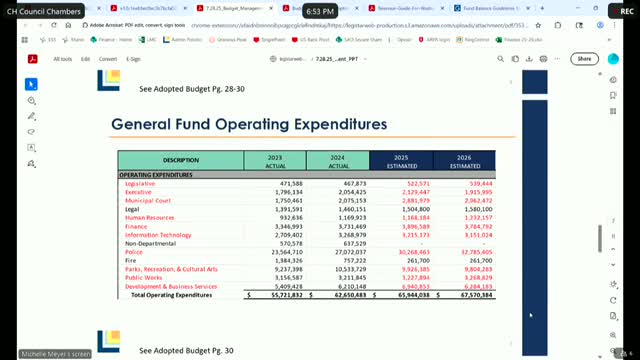Screen dimensions: 640x360
Task: Choose the pen annotate tool
Action: click(31, 116)
